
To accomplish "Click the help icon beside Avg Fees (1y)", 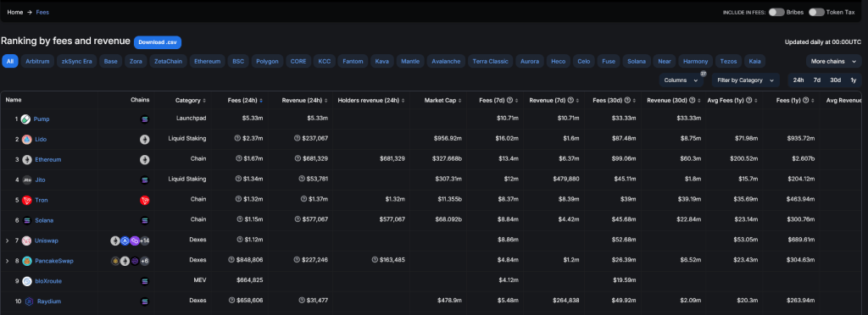I will pos(748,101).
